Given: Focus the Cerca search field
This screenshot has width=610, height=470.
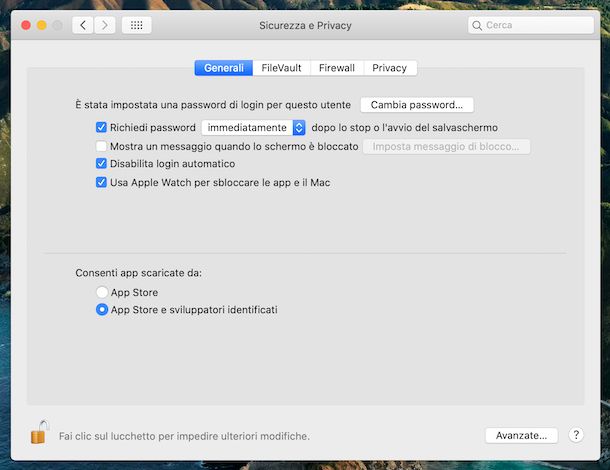Looking at the screenshot, I should click(x=531, y=25).
